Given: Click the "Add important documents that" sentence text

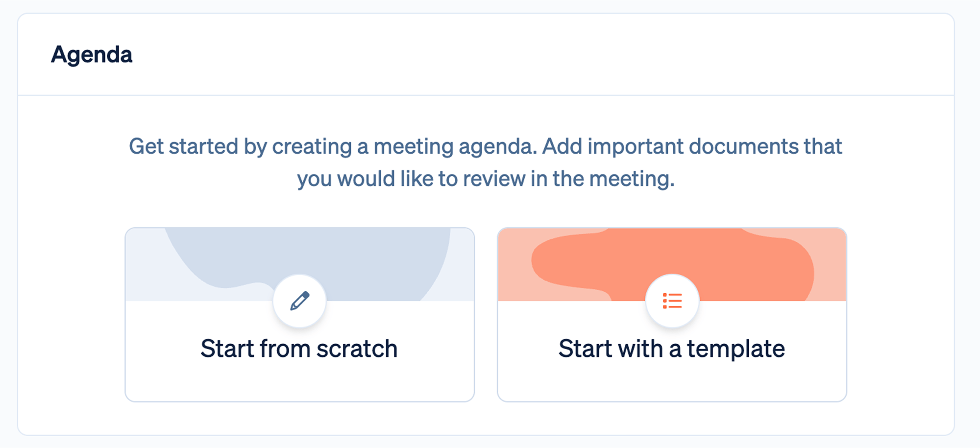Looking at the screenshot, I should (x=692, y=146).
